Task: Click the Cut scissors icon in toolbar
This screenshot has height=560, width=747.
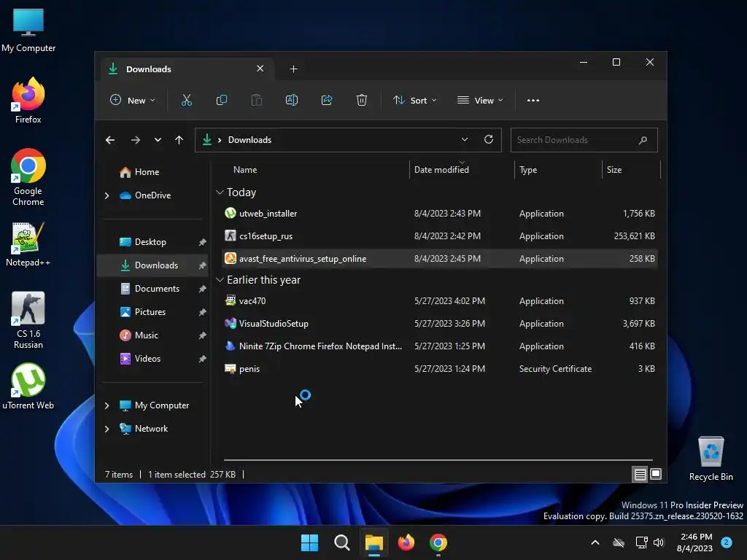Action: [186, 100]
